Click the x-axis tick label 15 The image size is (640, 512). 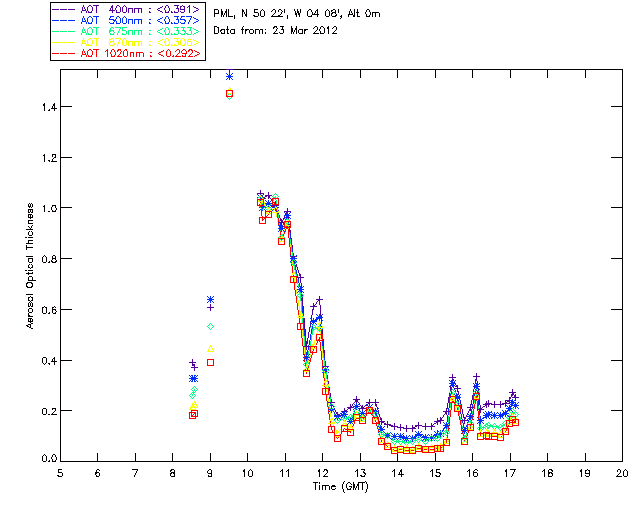pyautogui.click(x=435, y=473)
